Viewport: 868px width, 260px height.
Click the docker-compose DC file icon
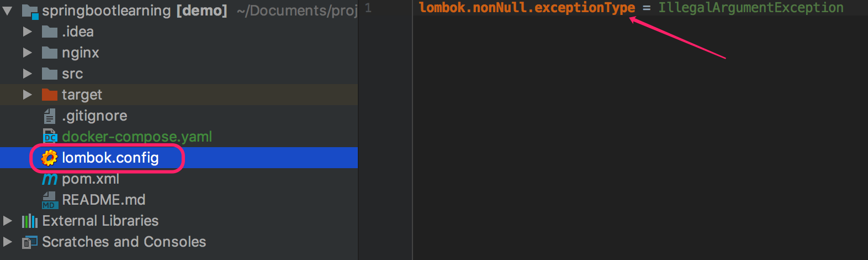pos(50,137)
